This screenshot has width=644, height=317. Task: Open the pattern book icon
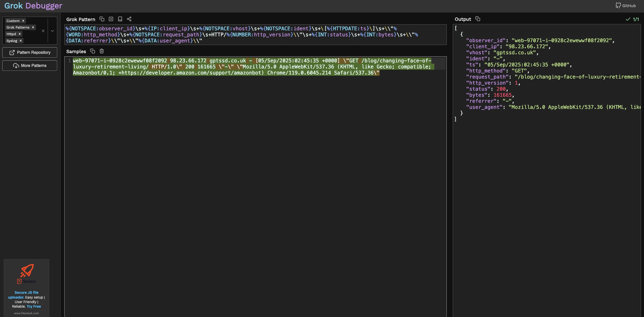click(x=120, y=19)
